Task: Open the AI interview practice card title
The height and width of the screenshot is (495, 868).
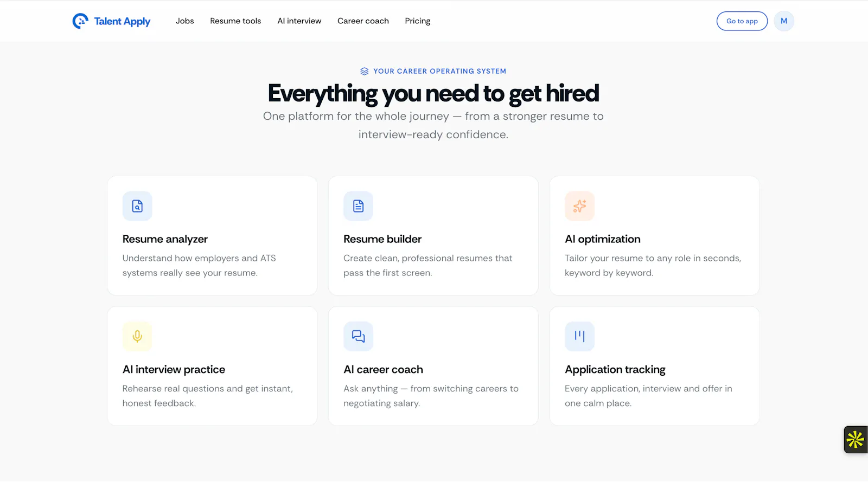Action: click(x=174, y=370)
